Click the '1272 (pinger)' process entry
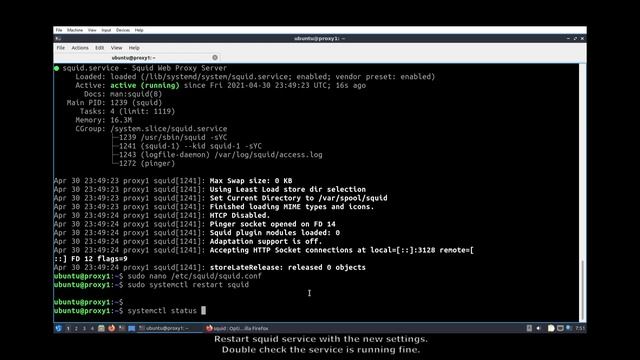This screenshot has height=360, width=640. 147,163
